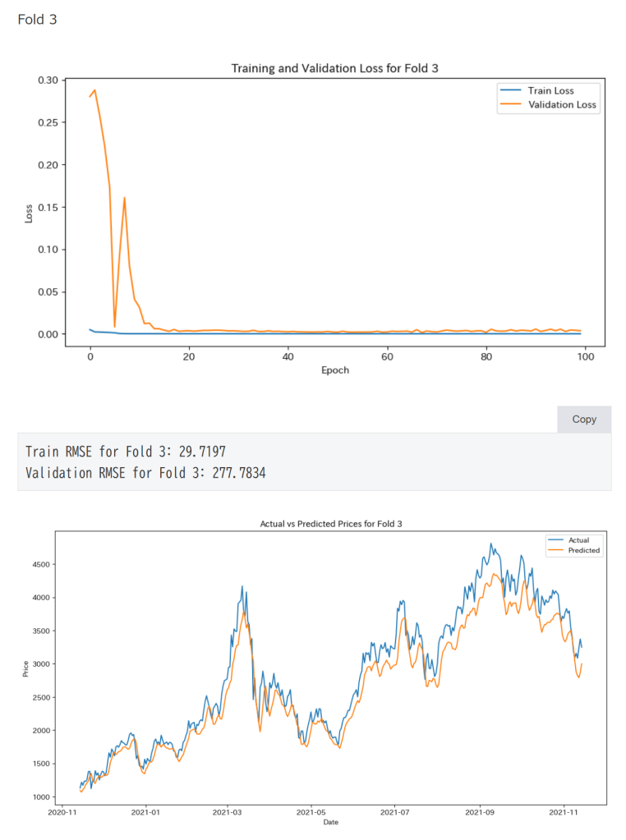Click the Loss y-axis label
Image resolution: width=626 pixels, height=840 pixels.
[29, 213]
